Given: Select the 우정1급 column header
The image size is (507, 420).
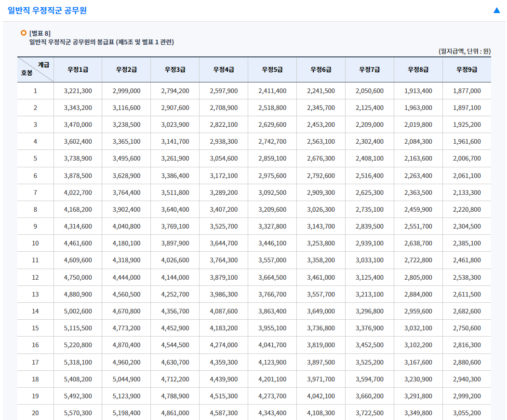Looking at the screenshot, I should pos(78,69).
